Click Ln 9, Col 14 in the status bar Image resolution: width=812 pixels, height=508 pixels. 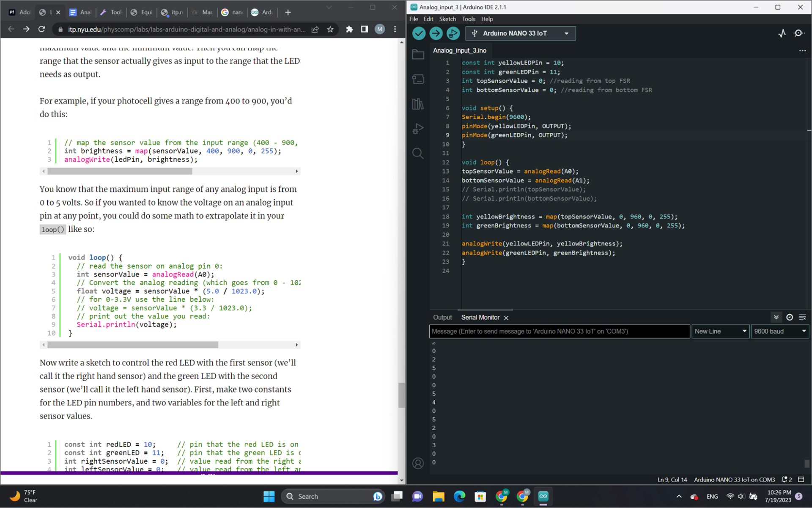tap(672, 480)
